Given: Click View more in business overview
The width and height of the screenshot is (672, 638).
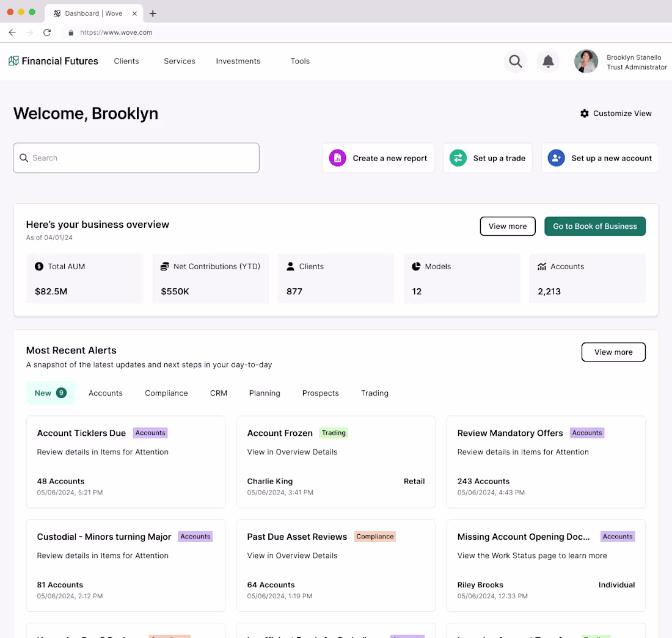Looking at the screenshot, I should click(508, 226).
